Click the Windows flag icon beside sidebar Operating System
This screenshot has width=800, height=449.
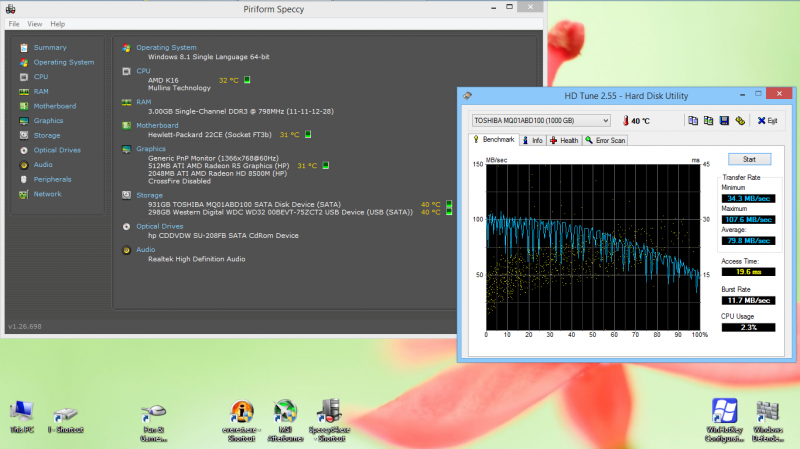(x=23, y=62)
